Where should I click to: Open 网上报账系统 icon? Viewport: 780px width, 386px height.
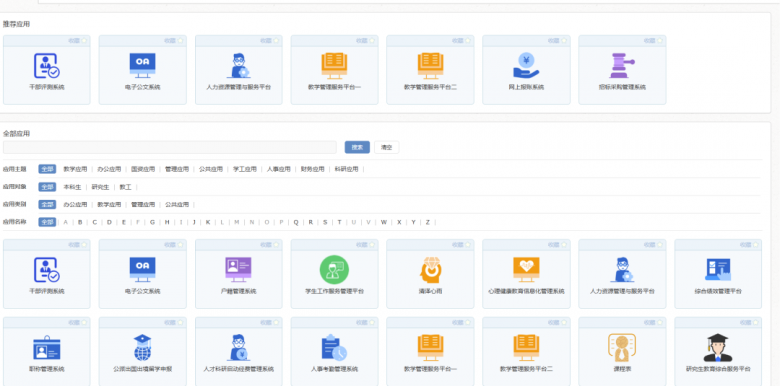[526, 66]
